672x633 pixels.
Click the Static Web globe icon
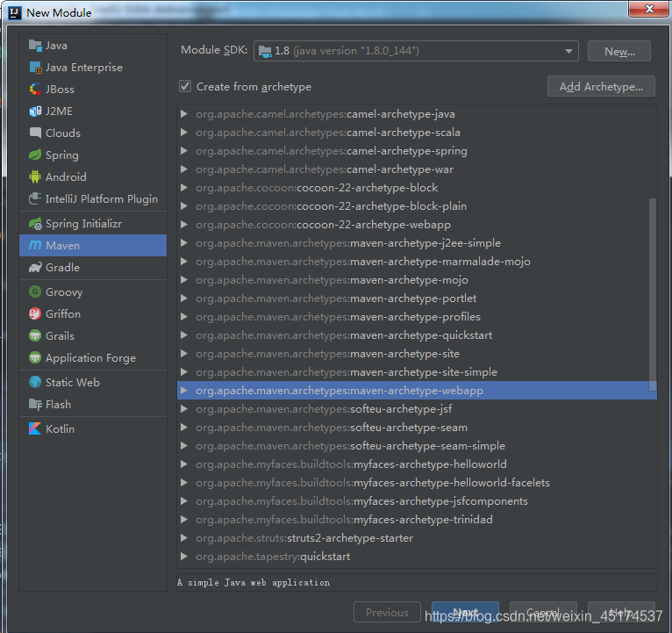pyautogui.click(x=35, y=382)
